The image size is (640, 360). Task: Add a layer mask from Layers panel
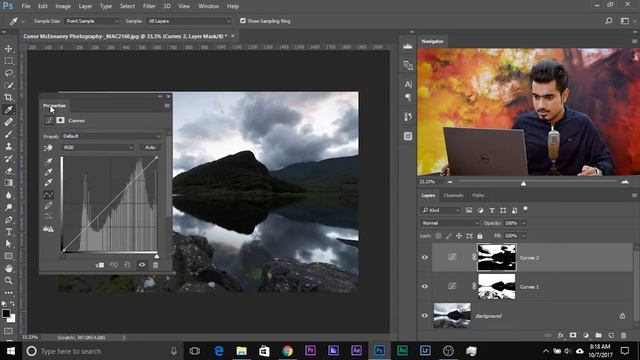coord(573,335)
